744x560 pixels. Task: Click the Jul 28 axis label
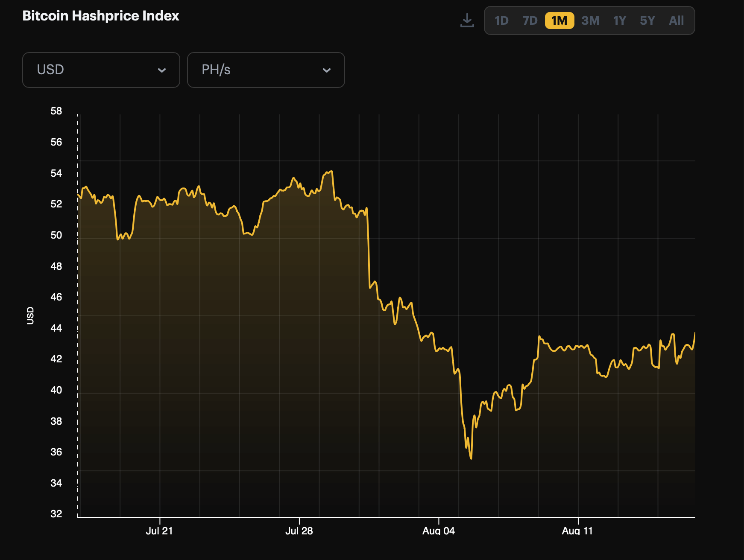(299, 531)
